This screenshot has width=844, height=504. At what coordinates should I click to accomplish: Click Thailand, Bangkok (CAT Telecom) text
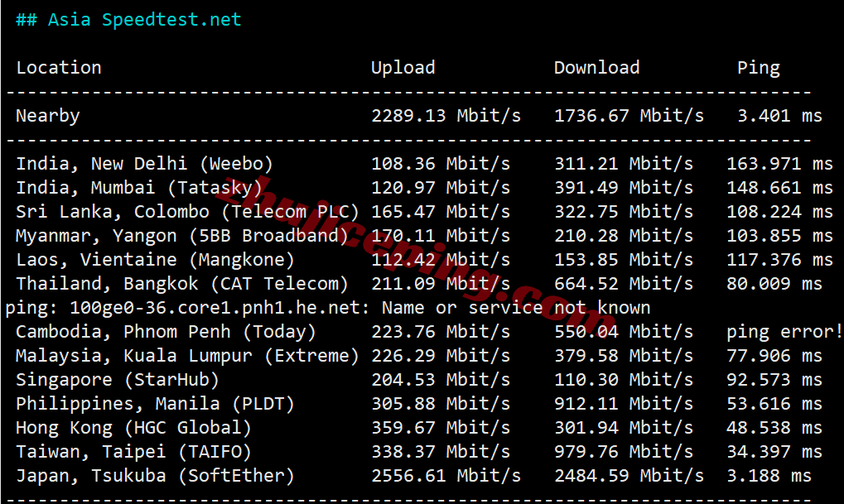point(182,284)
